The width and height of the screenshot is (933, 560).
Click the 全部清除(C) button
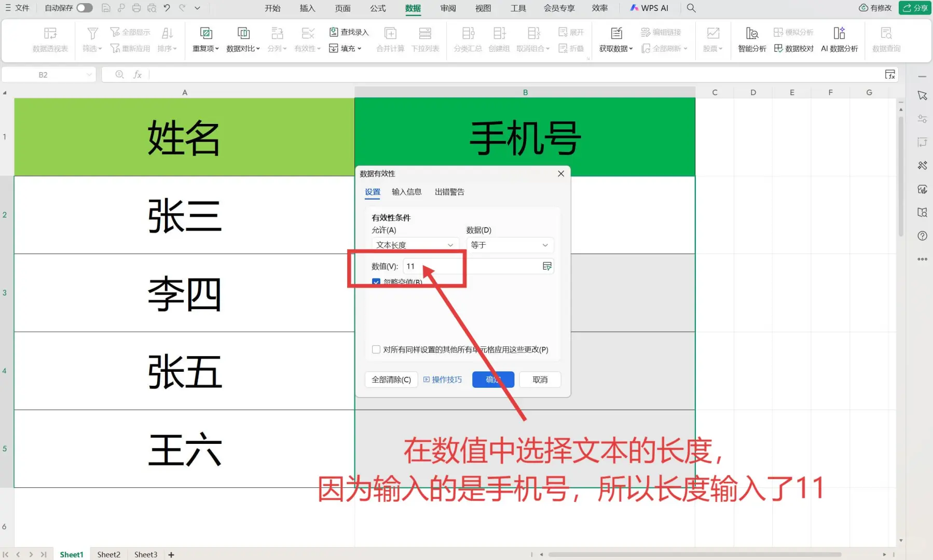391,380
